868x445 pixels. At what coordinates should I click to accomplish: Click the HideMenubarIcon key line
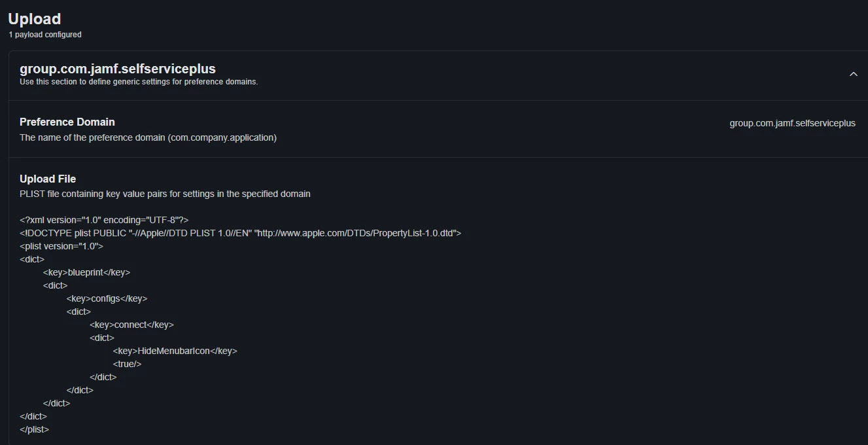click(x=175, y=351)
